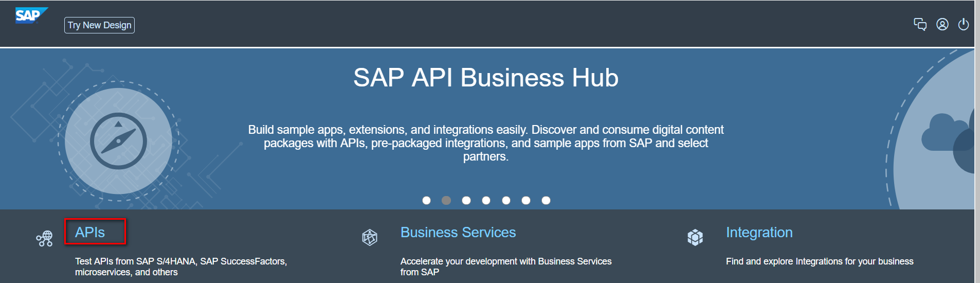Click the Try New Design button
Image resolution: width=980 pixels, height=283 pixels.
[x=99, y=25]
